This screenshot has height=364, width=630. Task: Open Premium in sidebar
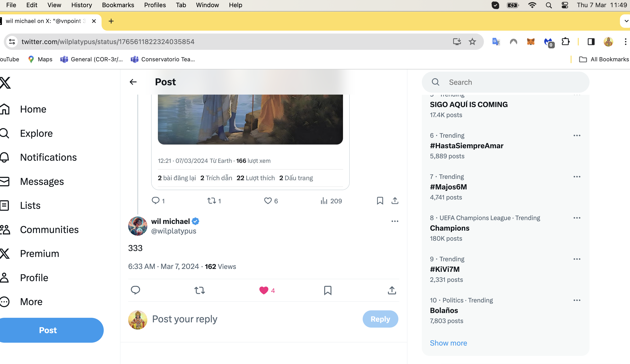point(29,254)
